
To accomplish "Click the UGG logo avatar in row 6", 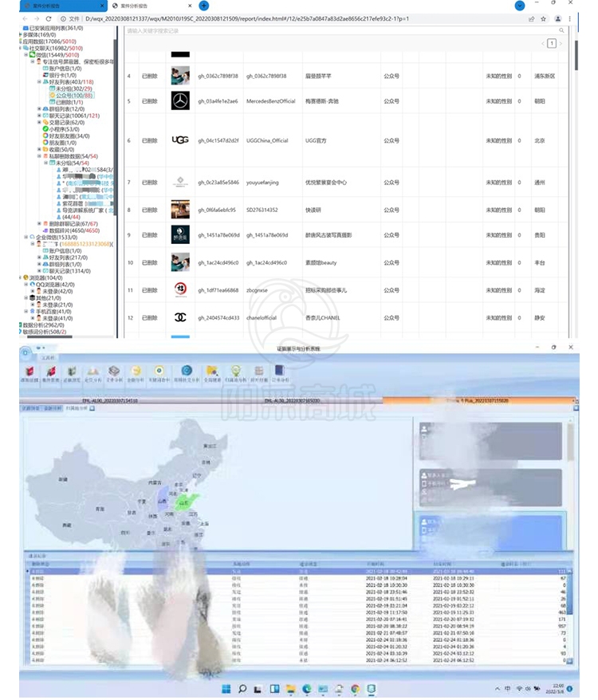I will coord(180,140).
